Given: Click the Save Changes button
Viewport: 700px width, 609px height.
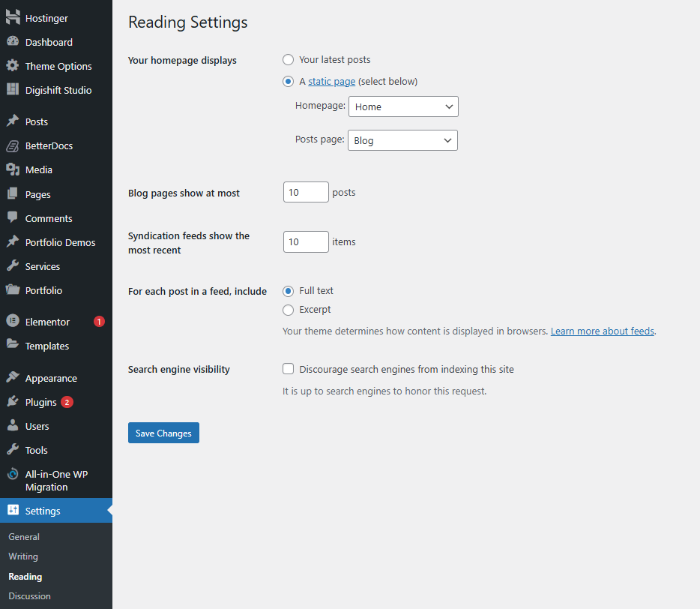Looking at the screenshot, I should click(163, 433).
